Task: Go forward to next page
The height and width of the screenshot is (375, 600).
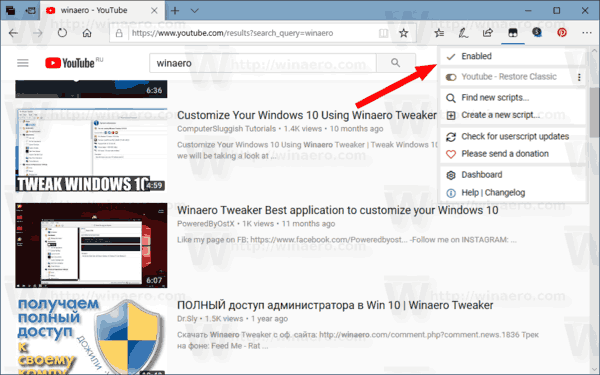Action: coord(38,33)
